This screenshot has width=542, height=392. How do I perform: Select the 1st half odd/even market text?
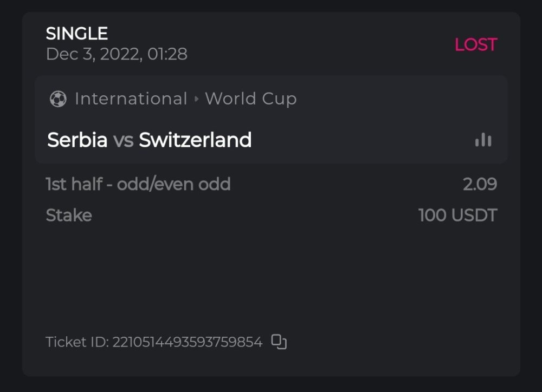pos(138,184)
